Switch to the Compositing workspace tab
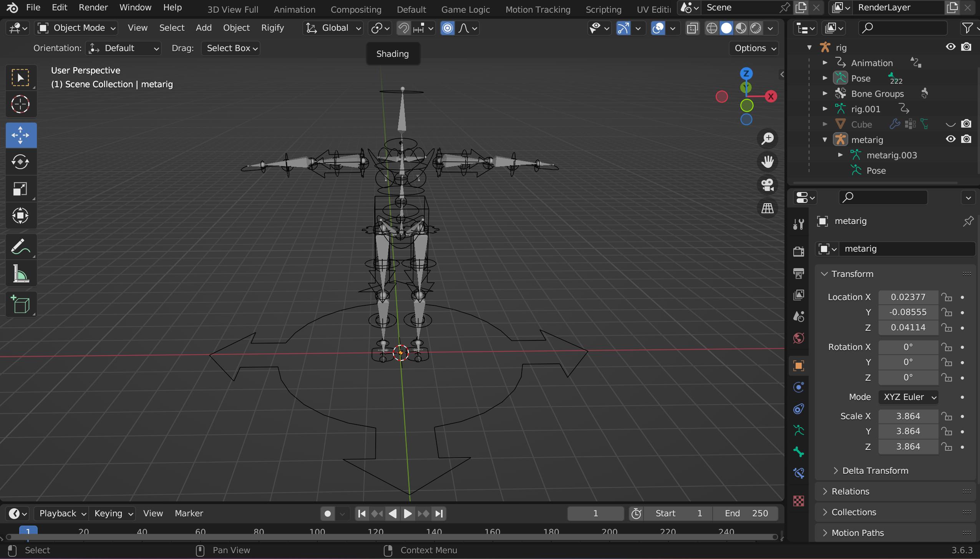980x559 pixels. tap(356, 10)
